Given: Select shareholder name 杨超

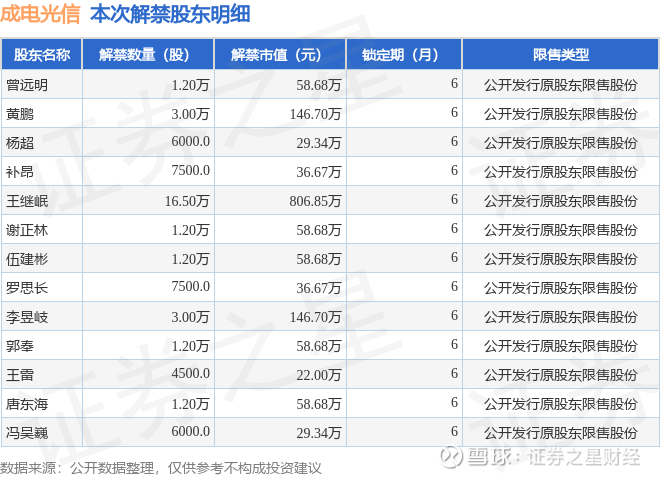Looking at the screenshot, I should coord(20,143).
